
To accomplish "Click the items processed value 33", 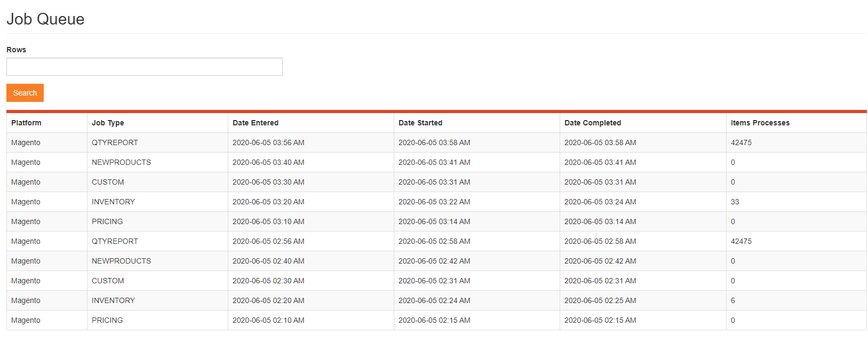I will [x=735, y=202].
